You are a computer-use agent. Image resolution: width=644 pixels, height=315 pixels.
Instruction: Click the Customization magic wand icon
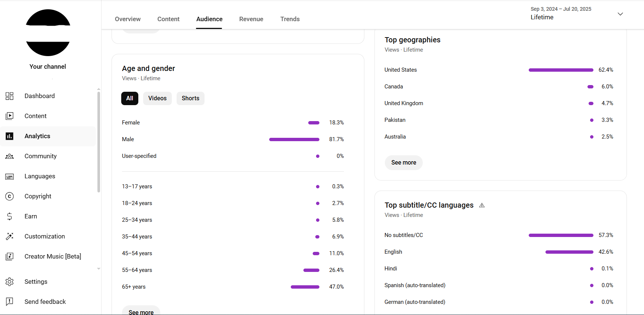[x=10, y=236]
